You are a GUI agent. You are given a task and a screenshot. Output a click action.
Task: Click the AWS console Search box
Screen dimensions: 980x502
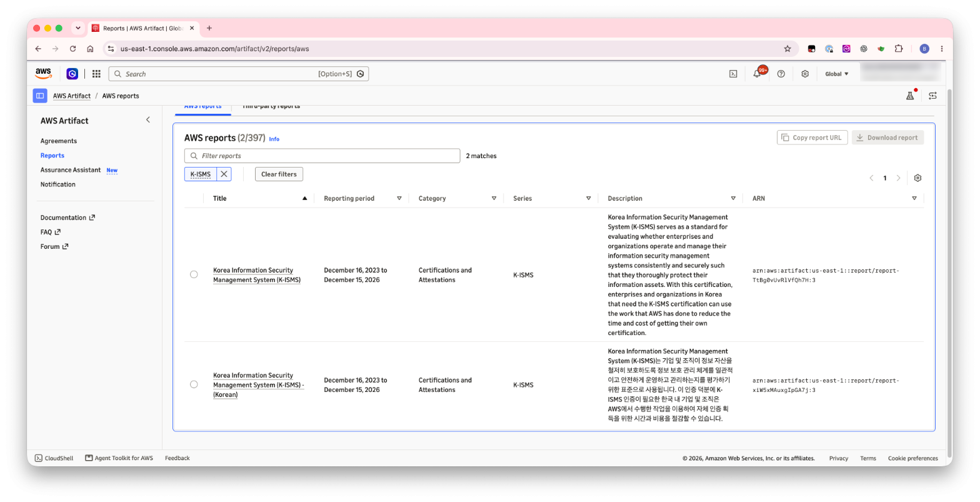[x=239, y=74]
